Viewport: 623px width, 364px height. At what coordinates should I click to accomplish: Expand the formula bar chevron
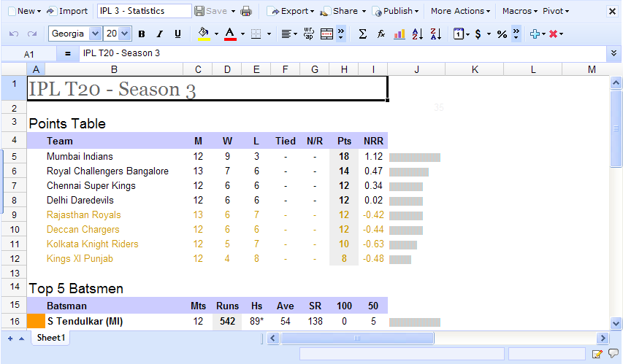tap(614, 53)
